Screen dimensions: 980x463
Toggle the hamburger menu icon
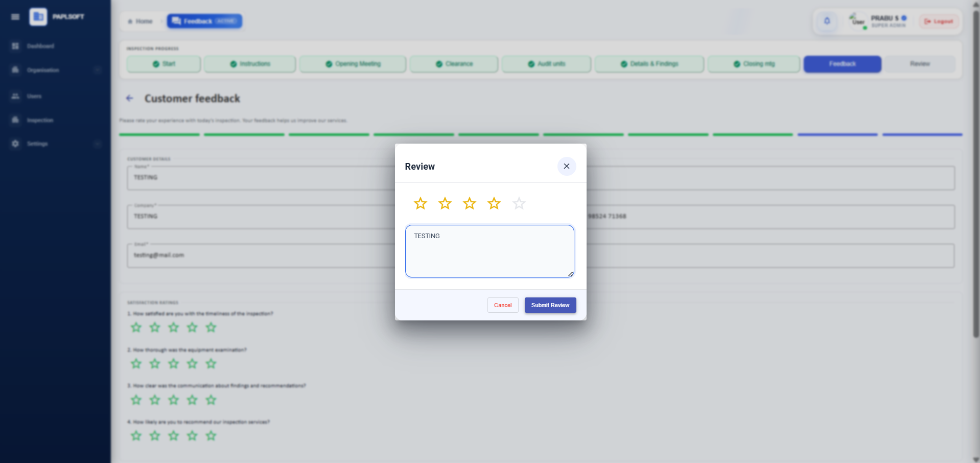tap(15, 17)
